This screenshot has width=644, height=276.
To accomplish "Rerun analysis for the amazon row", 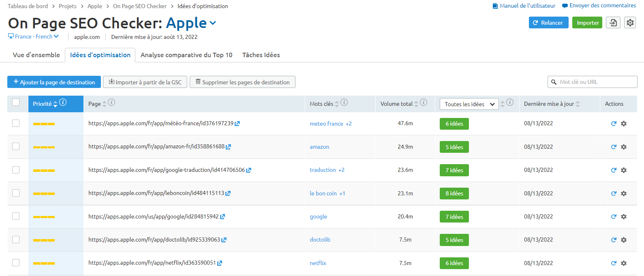I will pyautogui.click(x=614, y=147).
